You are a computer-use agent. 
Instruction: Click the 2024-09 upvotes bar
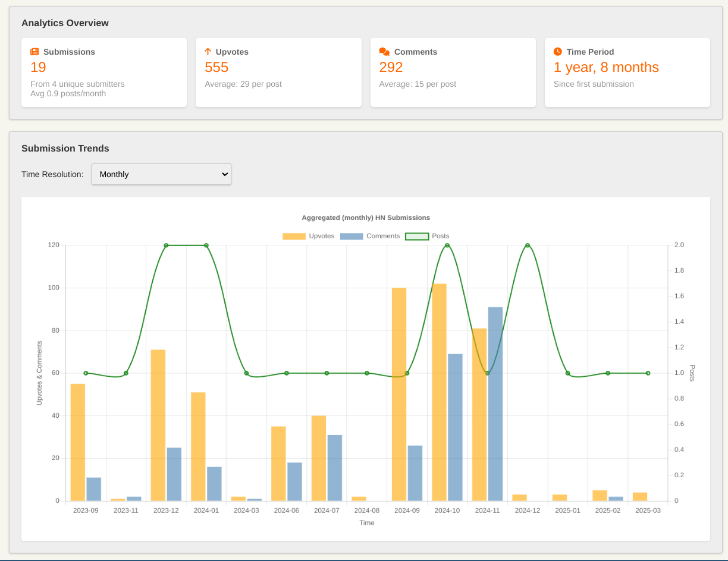click(399, 395)
